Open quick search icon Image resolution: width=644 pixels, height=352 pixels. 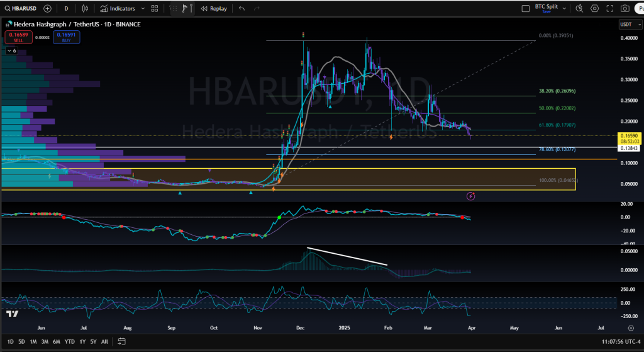coord(579,8)
